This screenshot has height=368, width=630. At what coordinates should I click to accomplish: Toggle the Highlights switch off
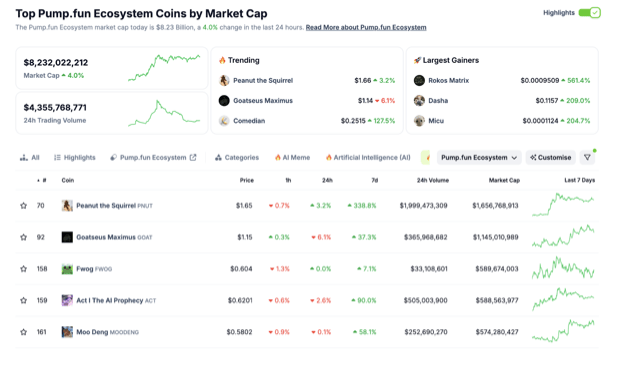point(589,13)
